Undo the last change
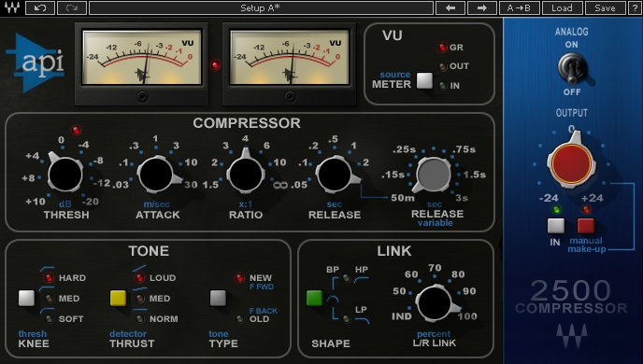Image resolution: width=643 pixels, height=364 pixels. click(40, 7)
